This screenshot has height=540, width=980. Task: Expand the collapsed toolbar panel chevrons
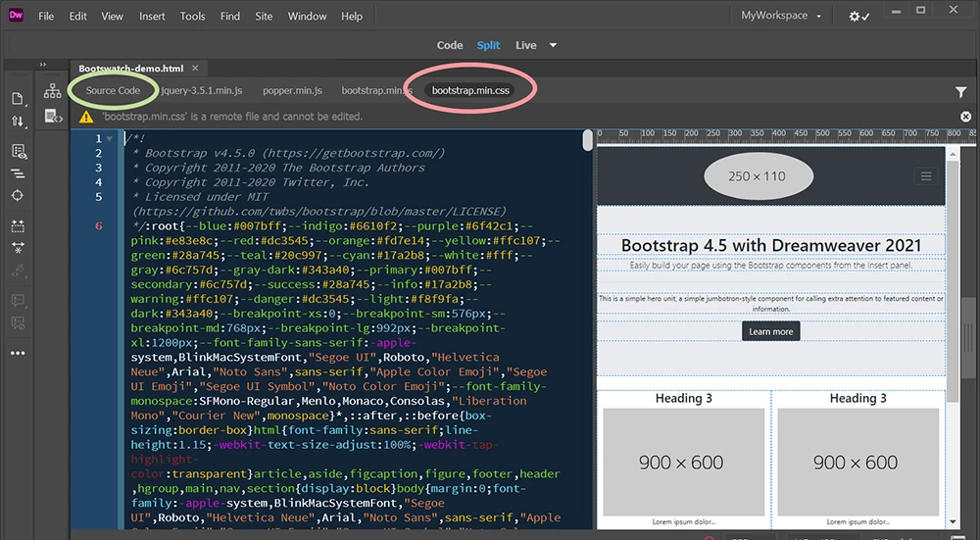coord(43,65)
